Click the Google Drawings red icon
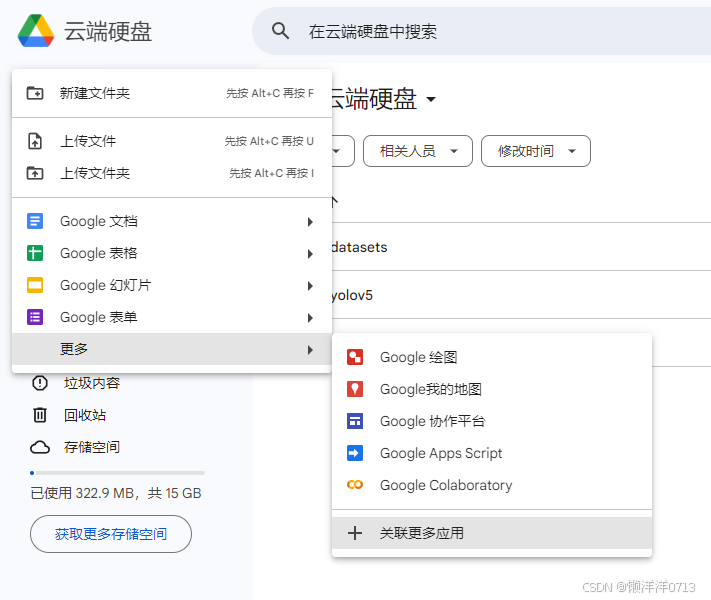This screenshot has height=600, width=711. click(x=355, y=357)
